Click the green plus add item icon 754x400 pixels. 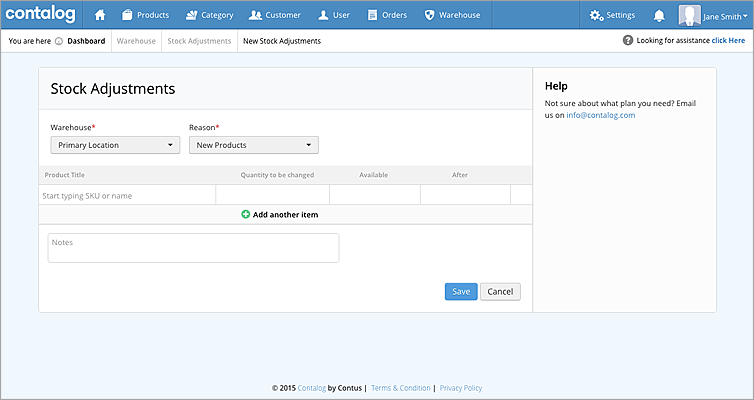(246, 215)
